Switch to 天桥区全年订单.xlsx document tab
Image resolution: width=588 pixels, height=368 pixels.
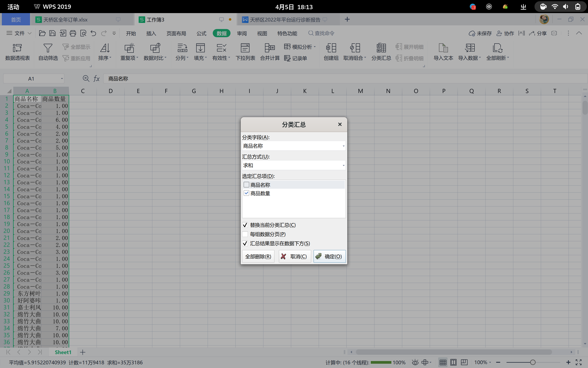point(82,19)
